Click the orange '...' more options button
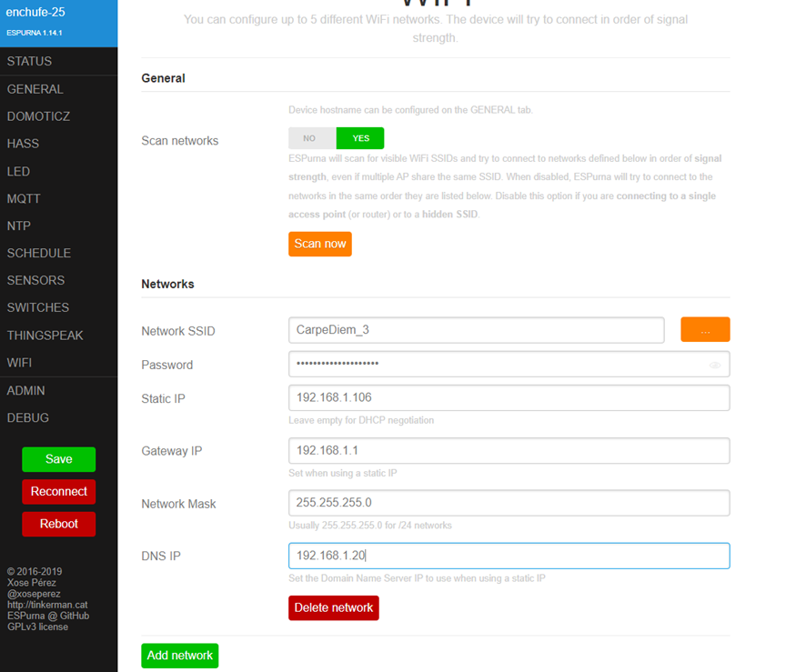The width and height of the screenshot is (806, 672). (705, 330)
